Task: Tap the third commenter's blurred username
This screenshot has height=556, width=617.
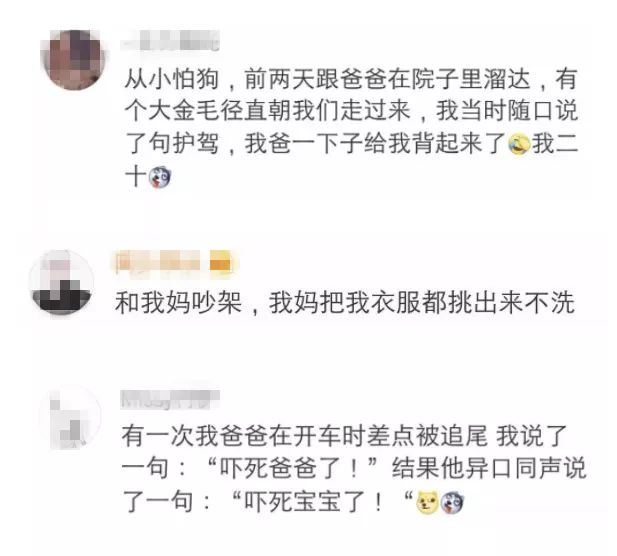Action: (x=170, y=400)
